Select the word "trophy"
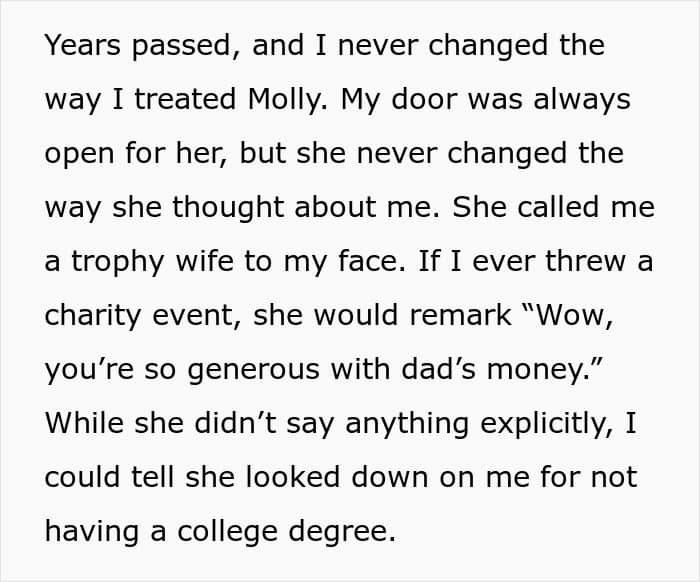Viewport: 700px width, 582px height. tap(118, 262)
